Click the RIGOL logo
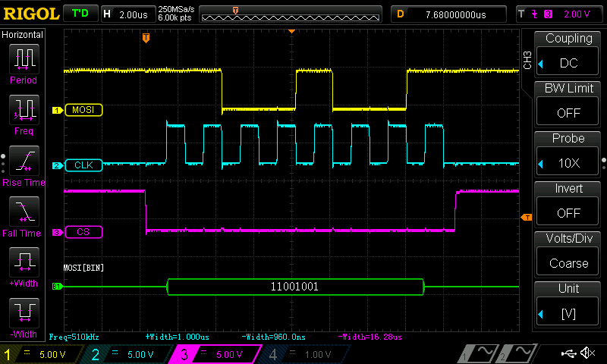607x364 pixels. click(31, 14)
